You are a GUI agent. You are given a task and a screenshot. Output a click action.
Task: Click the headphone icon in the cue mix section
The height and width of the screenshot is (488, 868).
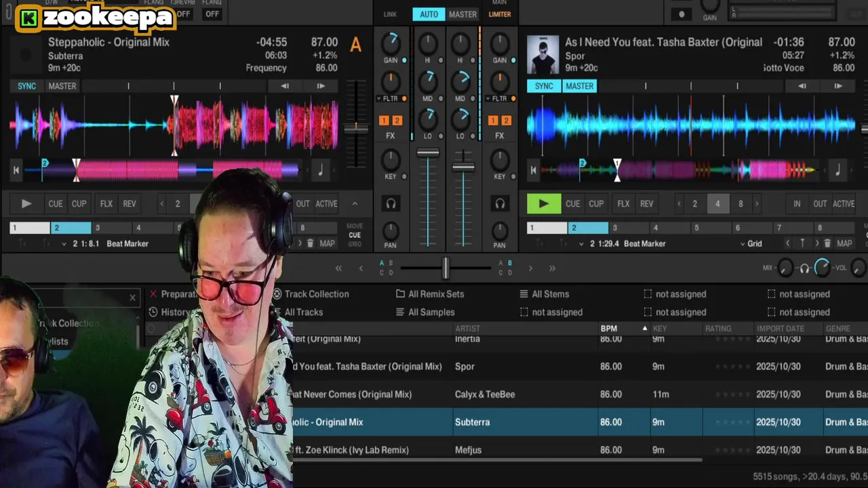click(x=804, y=268)
